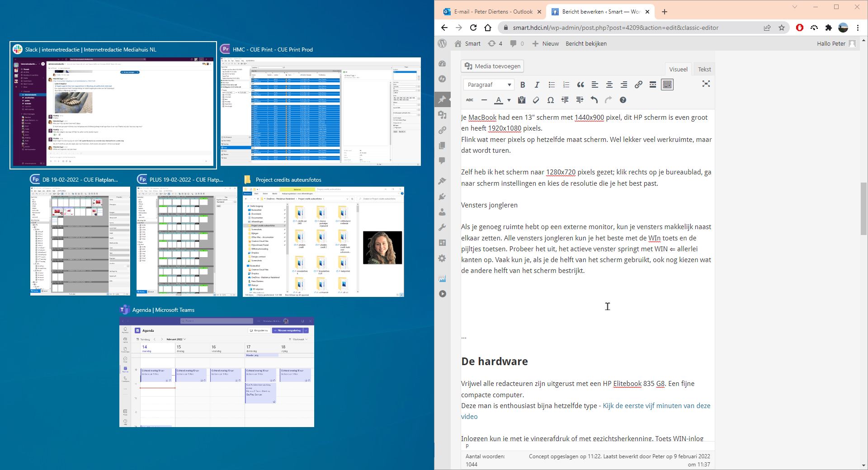Insert a special character with omega icon
This screenshot has width=868, height=470.
[x=550, y=100]
